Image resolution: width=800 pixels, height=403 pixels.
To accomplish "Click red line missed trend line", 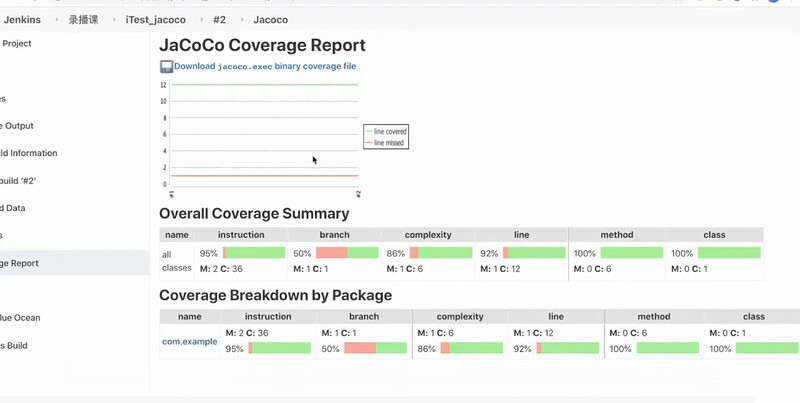I will pos(265,176).
